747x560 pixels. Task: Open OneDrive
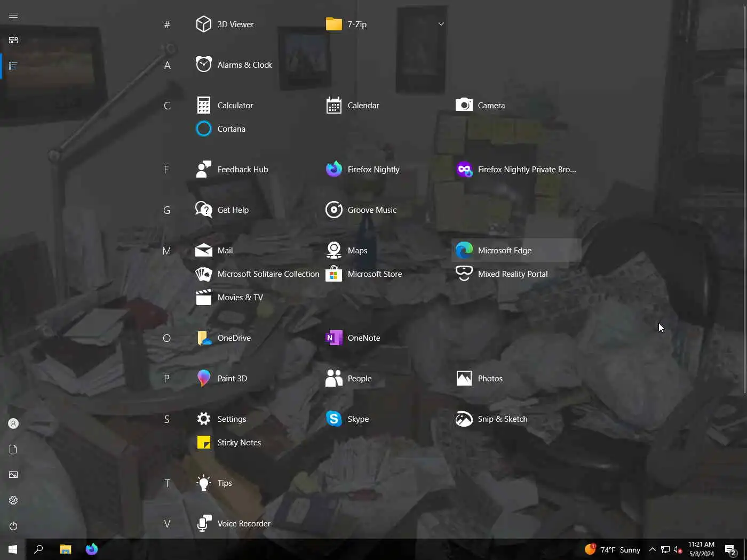coord(256,338)
